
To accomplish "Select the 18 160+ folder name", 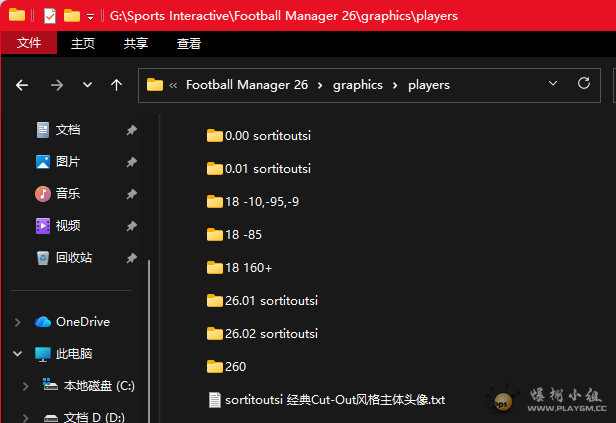I will 248,268.
